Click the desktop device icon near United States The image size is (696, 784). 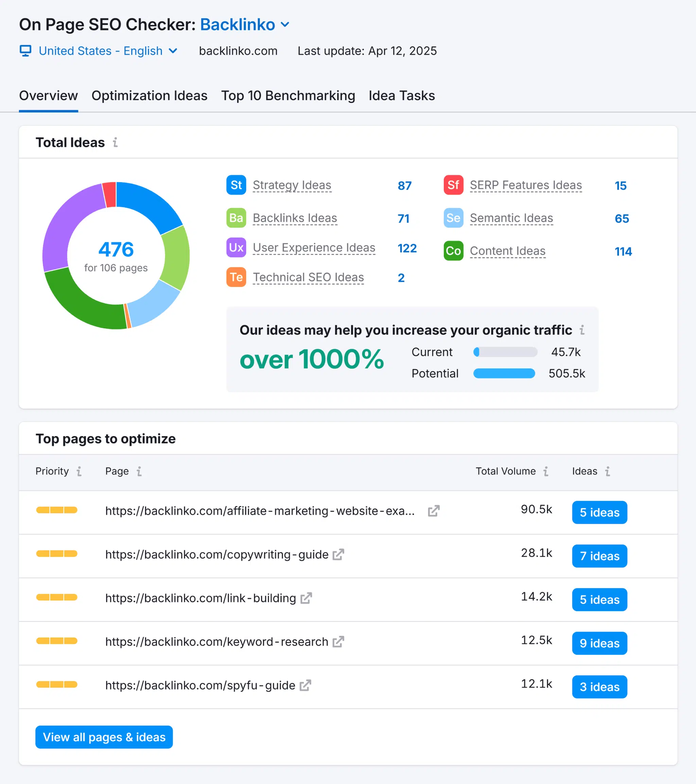(26, 51)
